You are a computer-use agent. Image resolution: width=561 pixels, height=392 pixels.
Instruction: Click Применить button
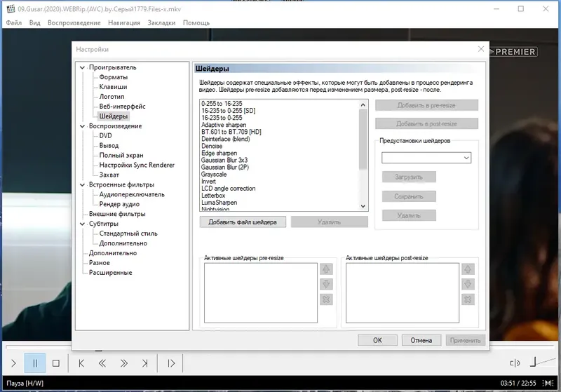click(x=465, y=340)
